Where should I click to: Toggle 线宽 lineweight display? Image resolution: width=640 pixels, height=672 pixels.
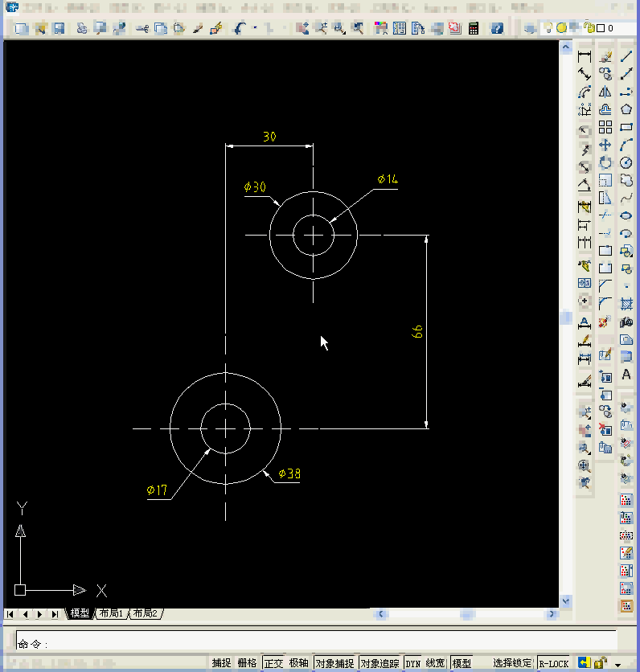click(x=435, y=663)
